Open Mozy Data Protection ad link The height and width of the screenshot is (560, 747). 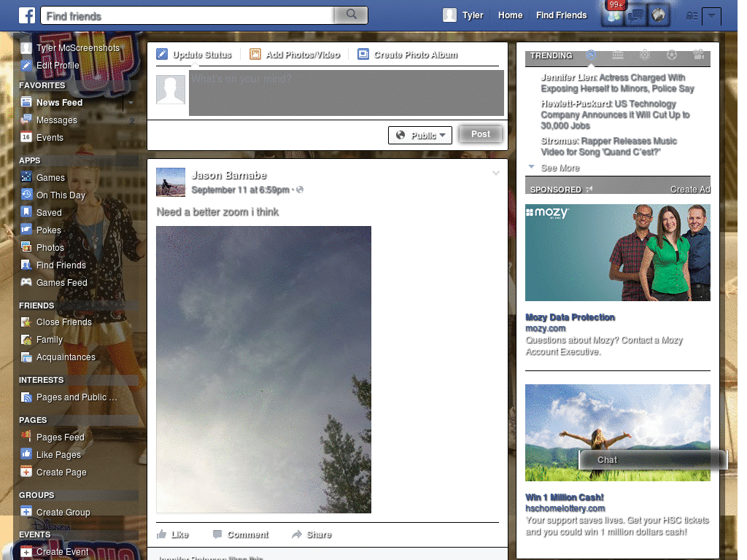point(570,317)
